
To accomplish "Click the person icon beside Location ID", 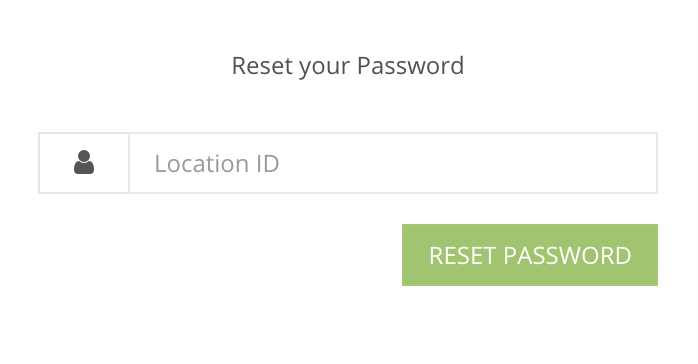I will 84,162.
